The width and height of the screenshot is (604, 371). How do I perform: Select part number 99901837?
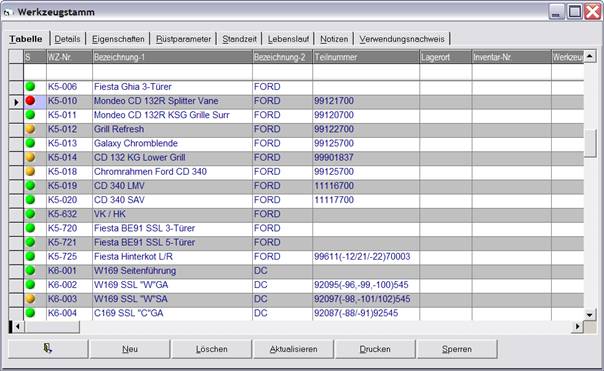point(366,157)
